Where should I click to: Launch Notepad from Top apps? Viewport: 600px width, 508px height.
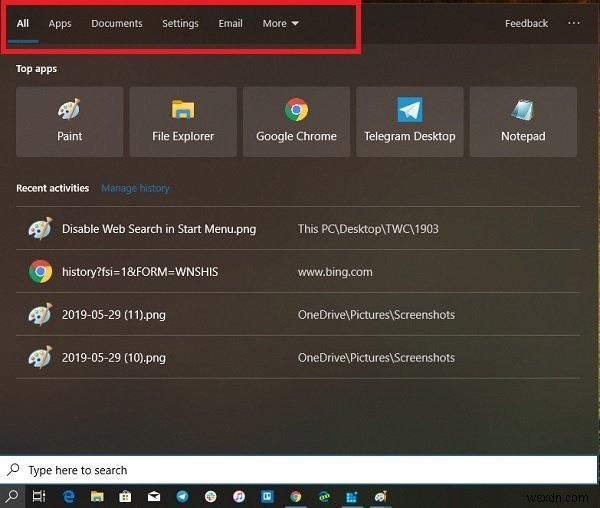[523, 122]
